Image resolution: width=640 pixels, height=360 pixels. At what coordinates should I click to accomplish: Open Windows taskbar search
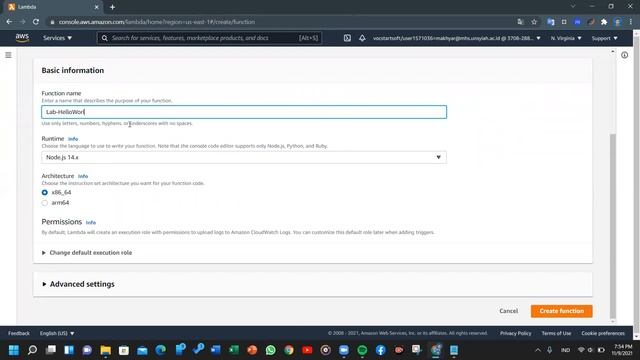32,350
